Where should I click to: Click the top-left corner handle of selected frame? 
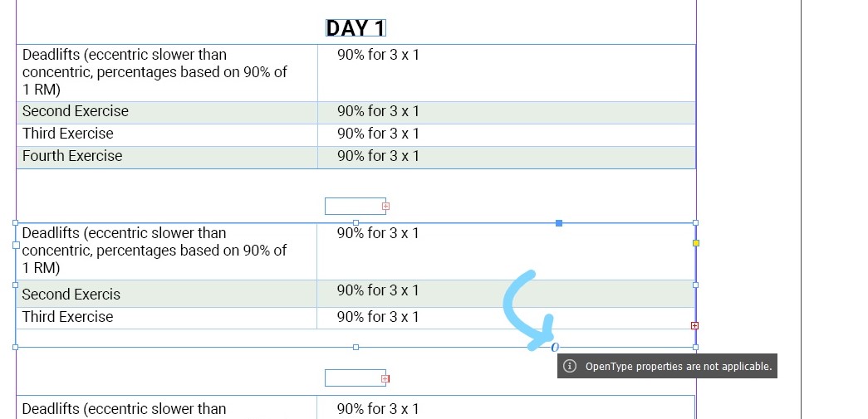click(x=16, y=222)
